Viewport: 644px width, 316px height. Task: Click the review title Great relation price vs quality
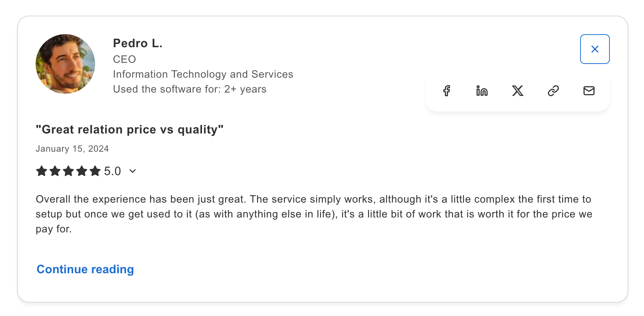click(x=130, y=129)
